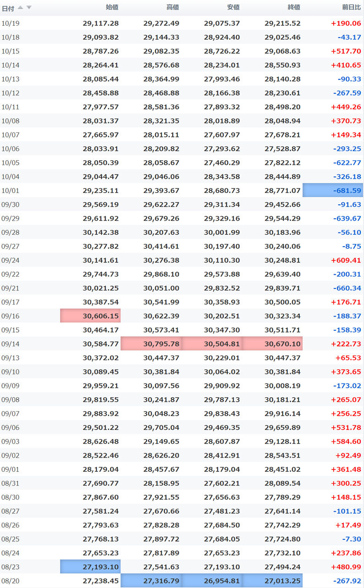Select the 09/08 high 30,241.87
The image size is (364, 588).
click(161, 399)
